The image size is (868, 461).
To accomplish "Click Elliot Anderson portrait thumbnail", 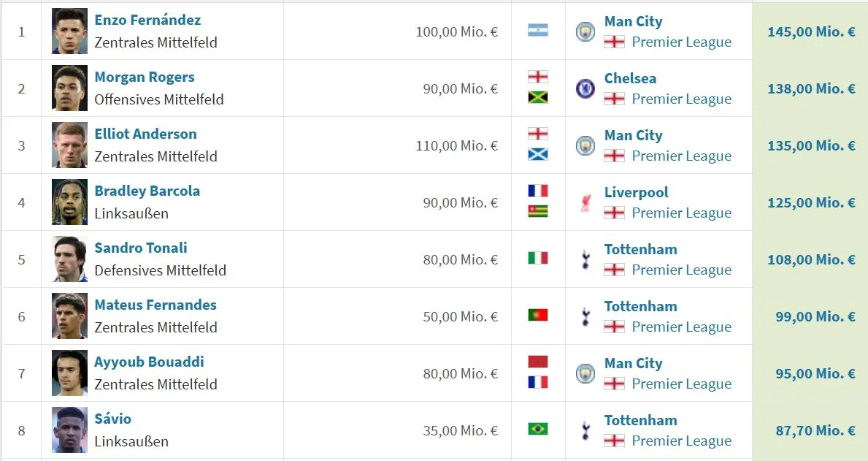I will (70, 145).
